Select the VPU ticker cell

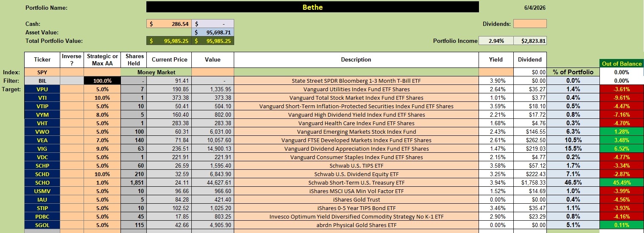click(42, 89)
